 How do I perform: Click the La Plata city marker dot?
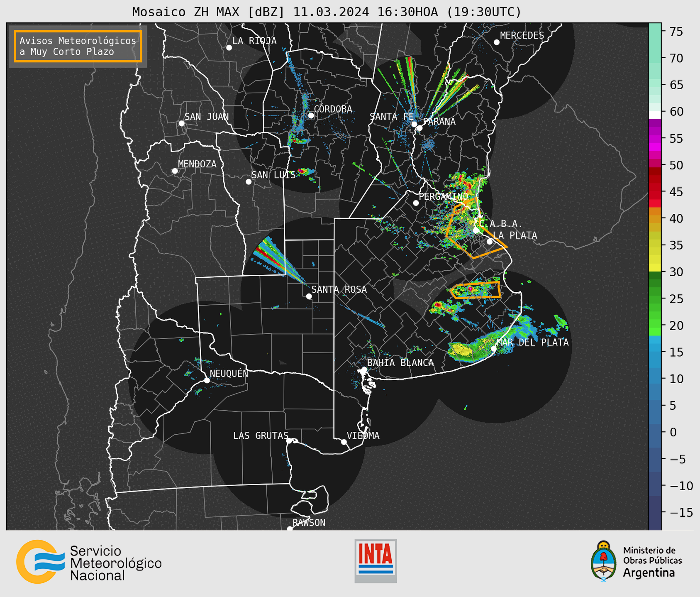490,242
